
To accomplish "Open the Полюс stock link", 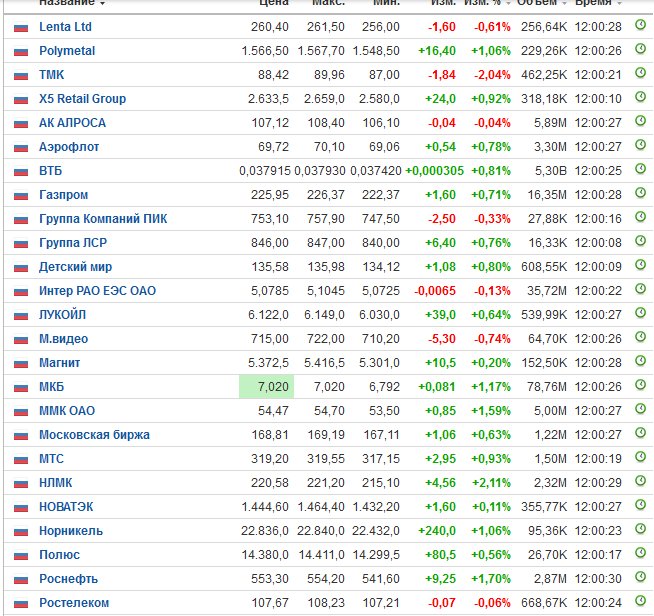I will (60, 555).
